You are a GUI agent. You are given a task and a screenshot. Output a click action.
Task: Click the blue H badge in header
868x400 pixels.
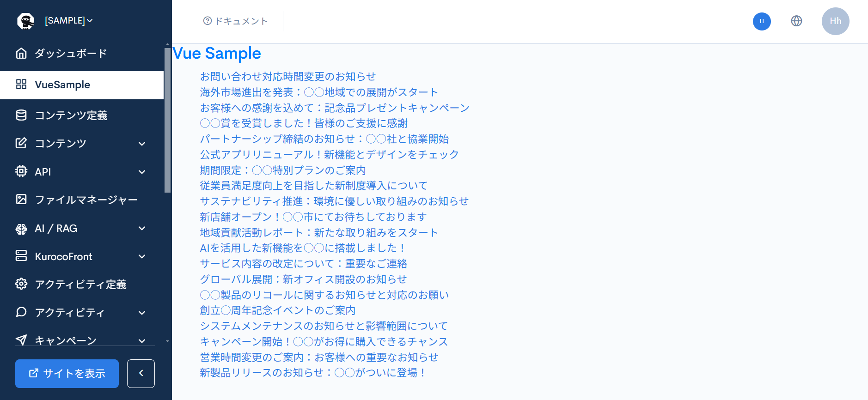click(x=762, y=21)
